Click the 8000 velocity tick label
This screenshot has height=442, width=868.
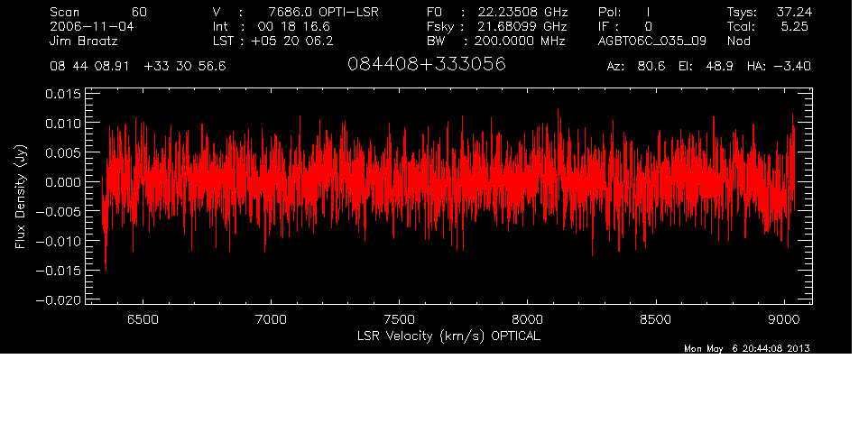pos(528,319)
